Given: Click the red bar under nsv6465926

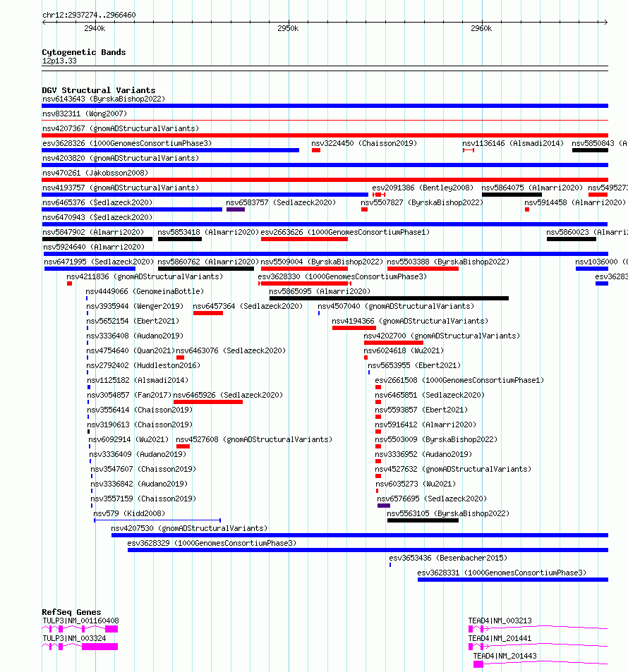Looking at the screenshot, I should point(208,402).
